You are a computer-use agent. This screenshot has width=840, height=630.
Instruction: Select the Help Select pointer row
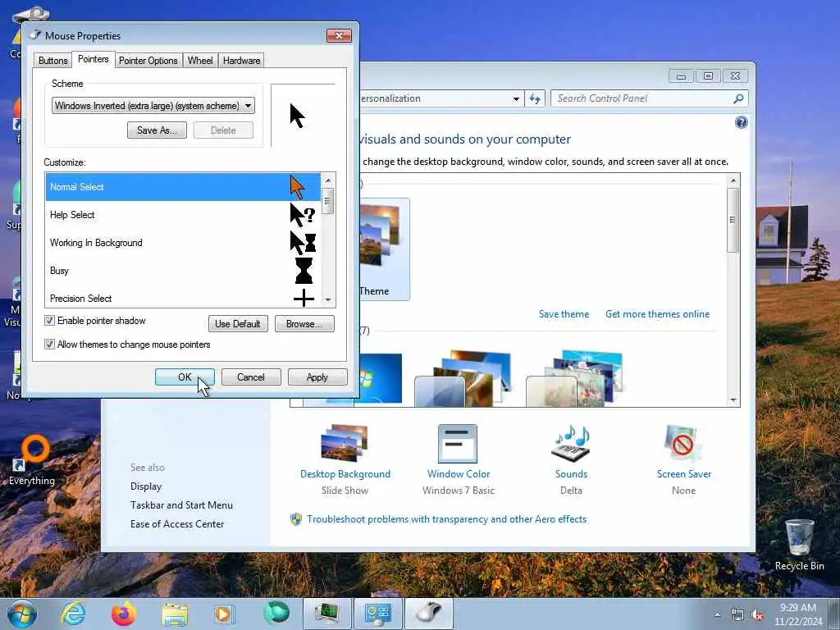[x=183, y=215]
